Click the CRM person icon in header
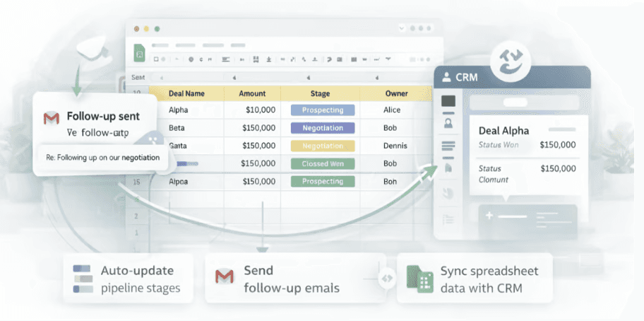This screenshot has height=321, width=644. pos(446,77)
